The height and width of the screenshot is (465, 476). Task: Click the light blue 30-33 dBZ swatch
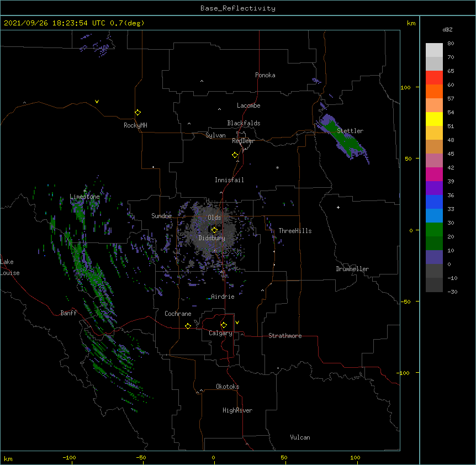click(434, 216)
